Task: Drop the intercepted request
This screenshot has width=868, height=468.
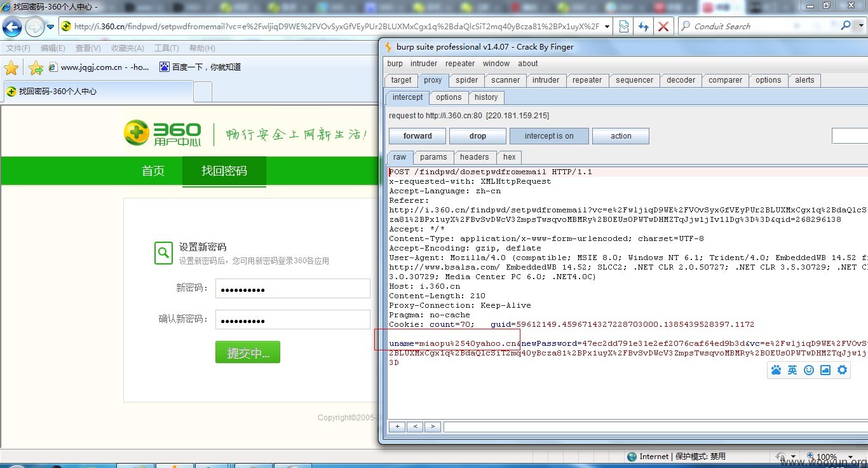Action: click(x=478, y=136)
